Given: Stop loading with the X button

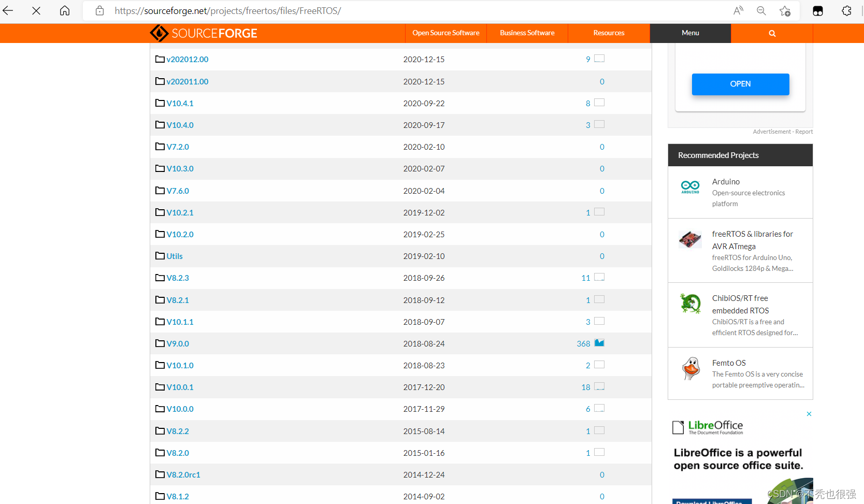Looking at the screenshot, I should pyautogui.click(x=36, y=10).
